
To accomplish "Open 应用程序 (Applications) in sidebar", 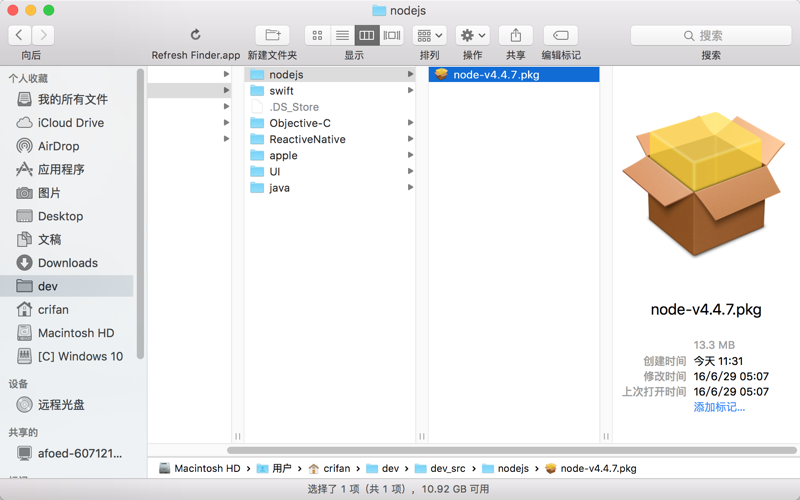I will (x=67, y=169).
